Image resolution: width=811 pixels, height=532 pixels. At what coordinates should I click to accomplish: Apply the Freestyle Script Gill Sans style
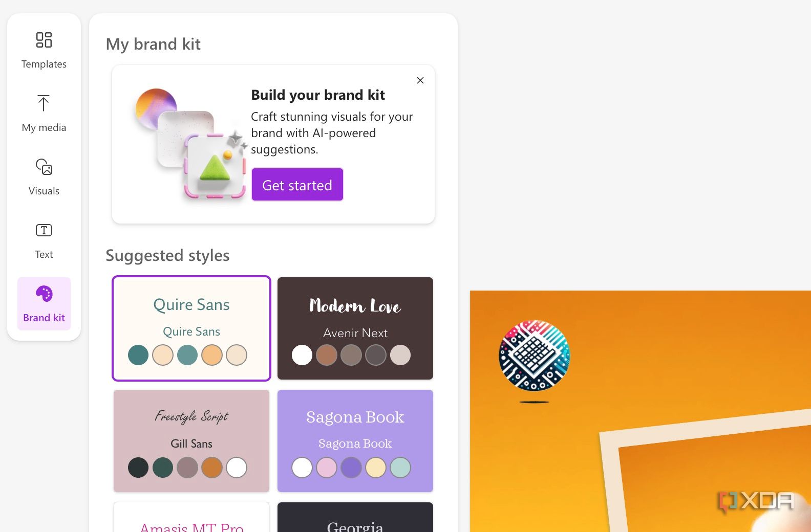click(x=191, y=441)
